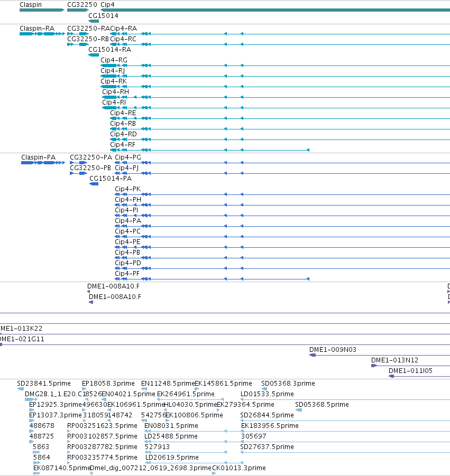This screenshot has height=476, width=450.
Task: Select the Cip4-PC protein label
Action: tap(127, 231)
